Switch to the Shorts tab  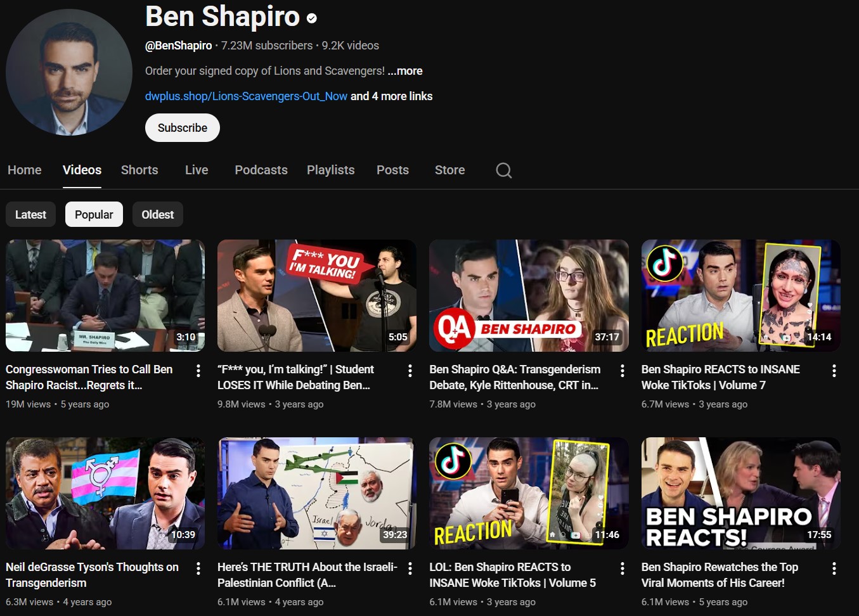click(139, 170)
